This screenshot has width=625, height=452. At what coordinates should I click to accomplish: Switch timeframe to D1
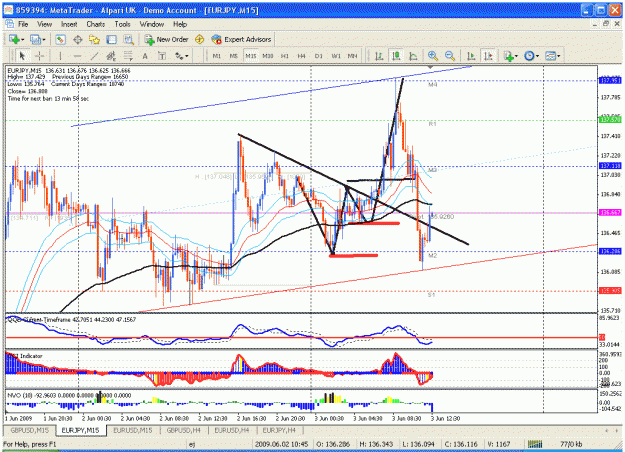(318, 56)
